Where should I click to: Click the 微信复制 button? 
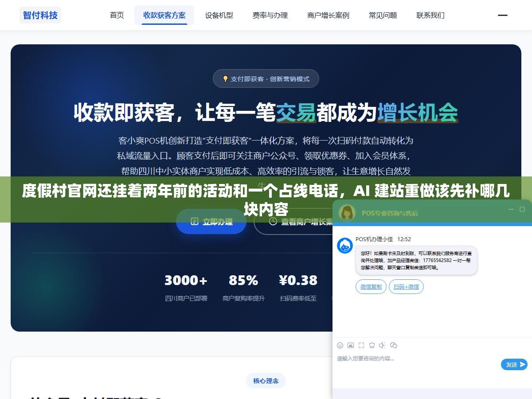371,287
